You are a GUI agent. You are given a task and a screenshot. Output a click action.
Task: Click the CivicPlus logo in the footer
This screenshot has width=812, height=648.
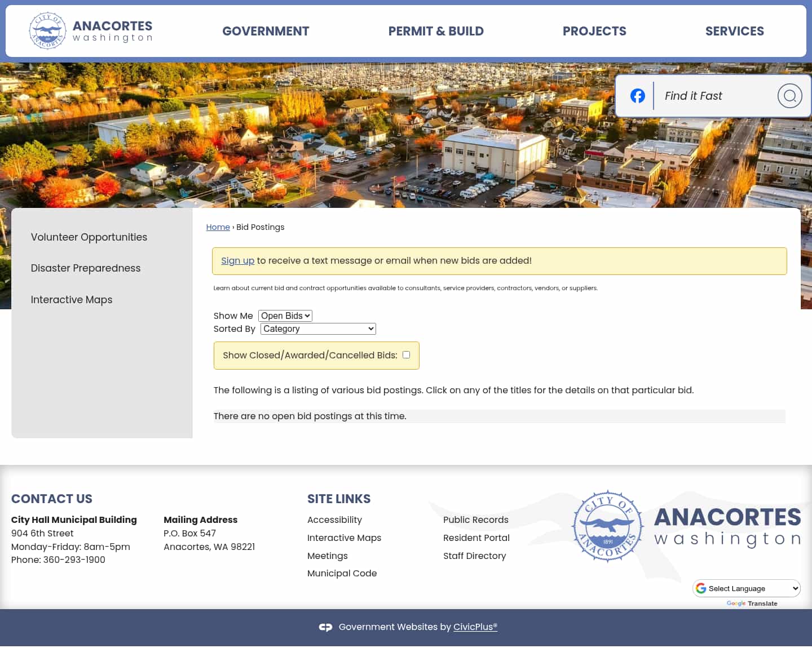(326, 627)
